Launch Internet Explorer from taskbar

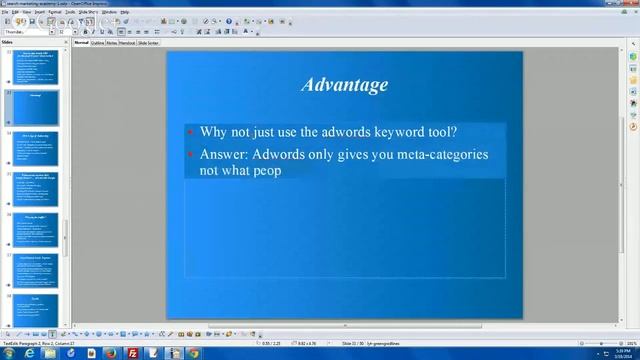[29, 353]
